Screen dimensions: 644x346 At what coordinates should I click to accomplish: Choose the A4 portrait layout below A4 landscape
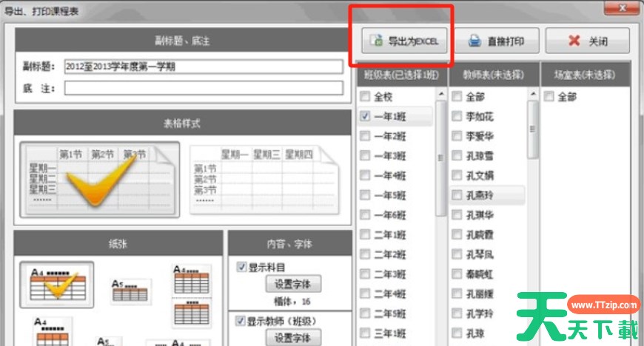[53, 331]
